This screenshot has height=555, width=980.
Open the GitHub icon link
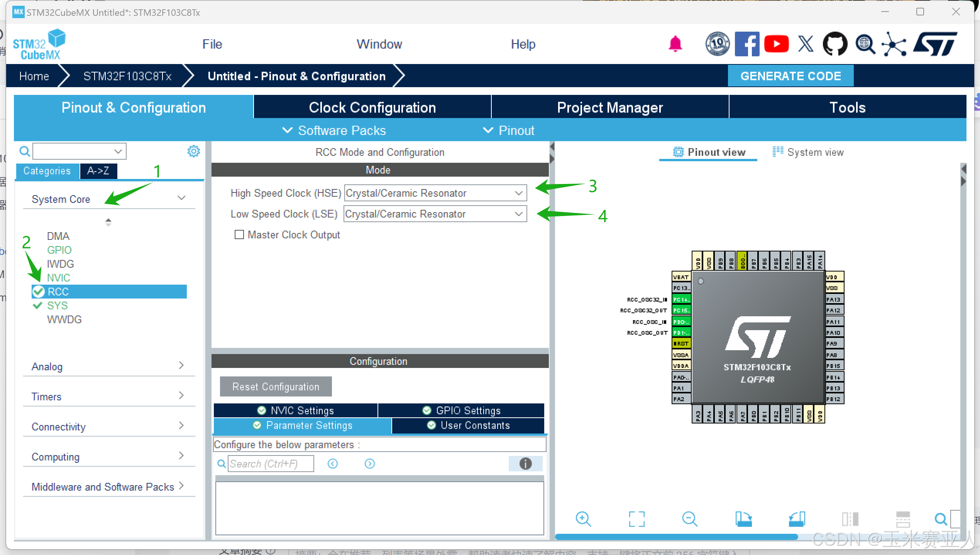tap(834, 44)
